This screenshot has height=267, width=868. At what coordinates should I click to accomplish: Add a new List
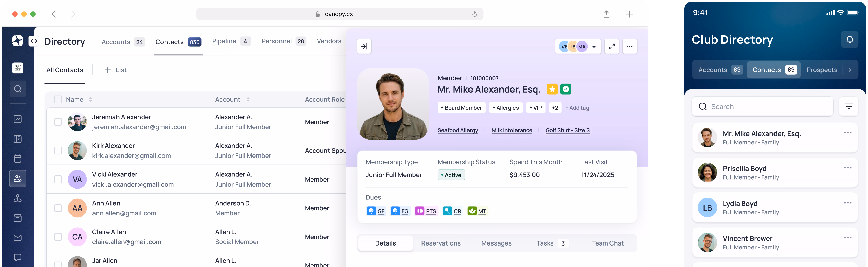[115, 70]
